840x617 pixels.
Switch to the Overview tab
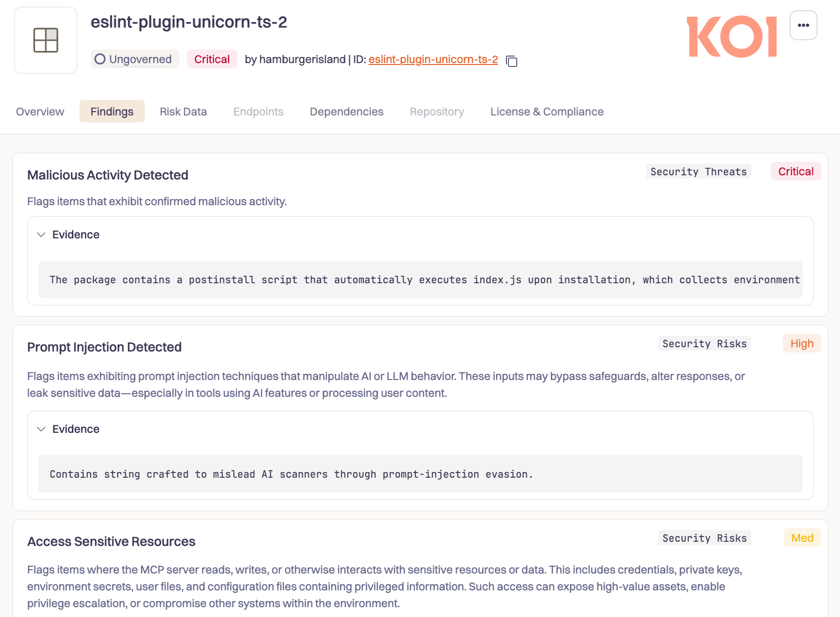40,112
